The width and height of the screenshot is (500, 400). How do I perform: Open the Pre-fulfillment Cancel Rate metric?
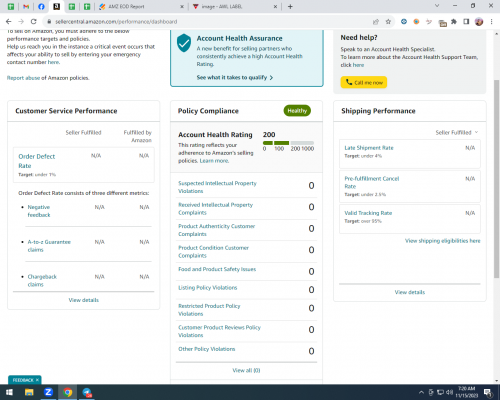tap(372, 182)
